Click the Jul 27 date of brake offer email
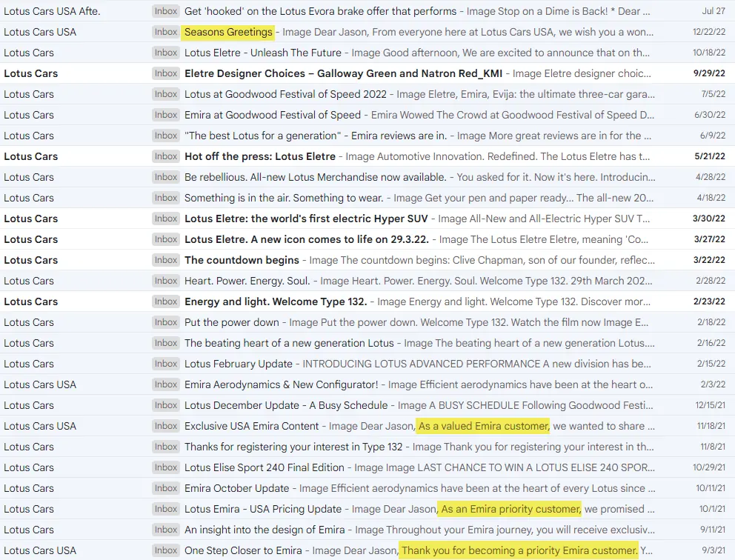The width and height of the screenshot is (735, 560). 714,11
